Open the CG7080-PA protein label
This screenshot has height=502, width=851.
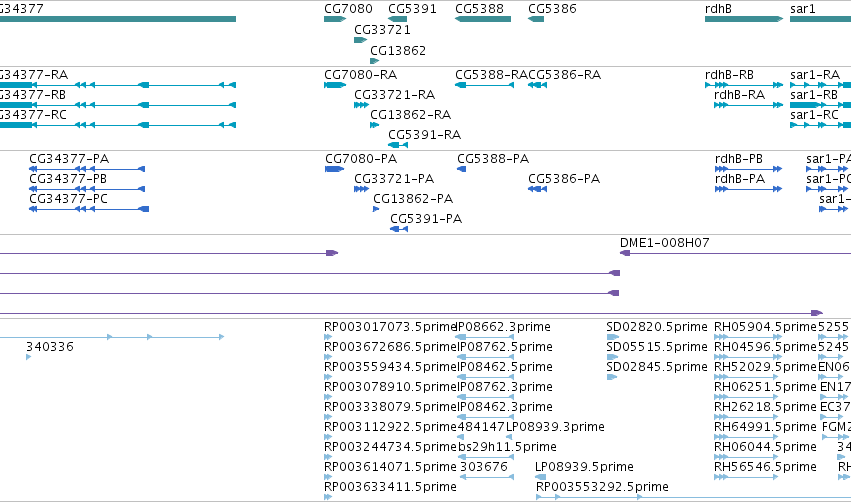pos(361,159)
